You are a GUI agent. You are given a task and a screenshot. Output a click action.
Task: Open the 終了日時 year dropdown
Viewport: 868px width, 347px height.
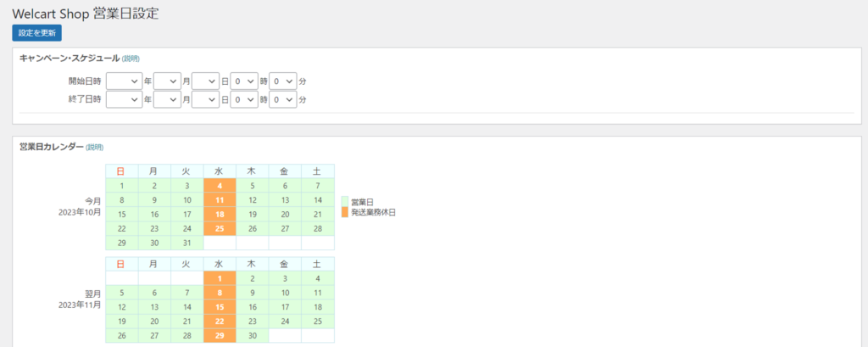[x=123, y=99]
